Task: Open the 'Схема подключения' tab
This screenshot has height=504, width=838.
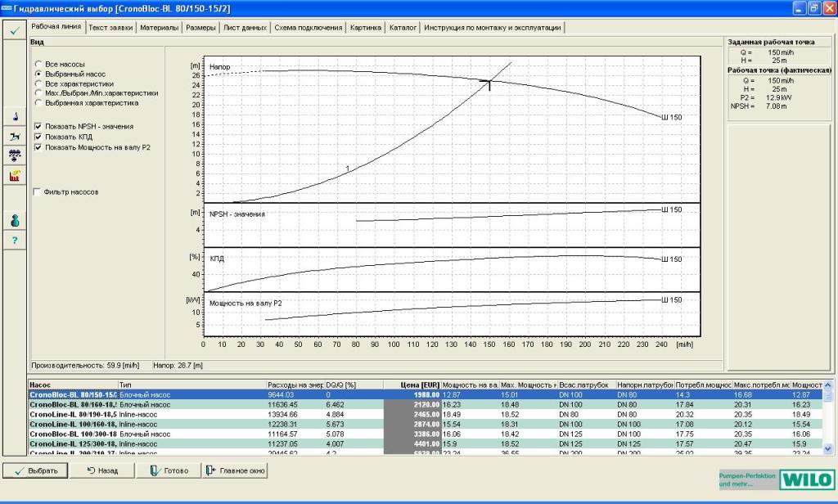Action: pos(309,28)
